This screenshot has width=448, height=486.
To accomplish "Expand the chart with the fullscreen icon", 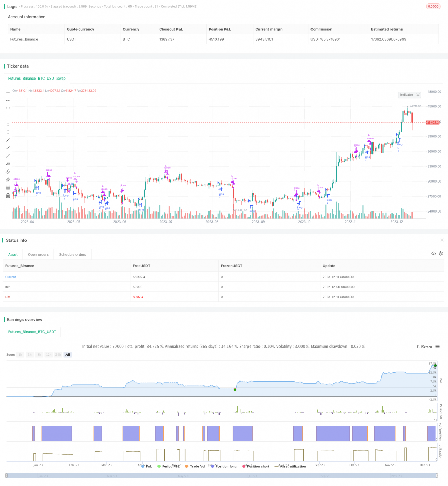I will click(x=418, y=95).
